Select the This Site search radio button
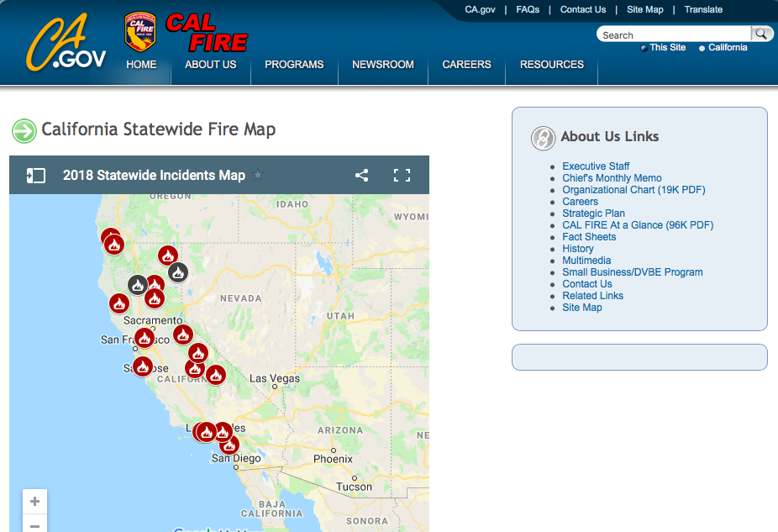The image size is (778, 532). click(644, 48)
